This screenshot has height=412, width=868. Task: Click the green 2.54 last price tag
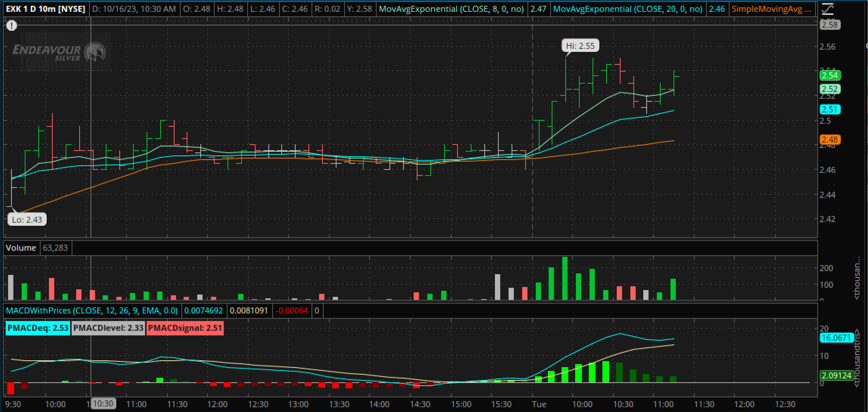click(x=830, y=75)
